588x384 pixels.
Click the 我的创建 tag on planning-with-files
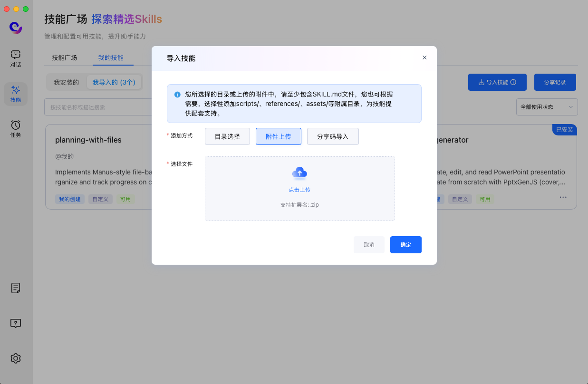click(x=70, y=199)
